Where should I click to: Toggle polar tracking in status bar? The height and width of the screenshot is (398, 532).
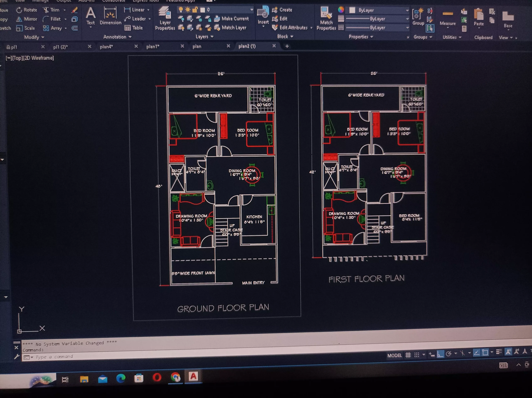click(x=448, y=354)
